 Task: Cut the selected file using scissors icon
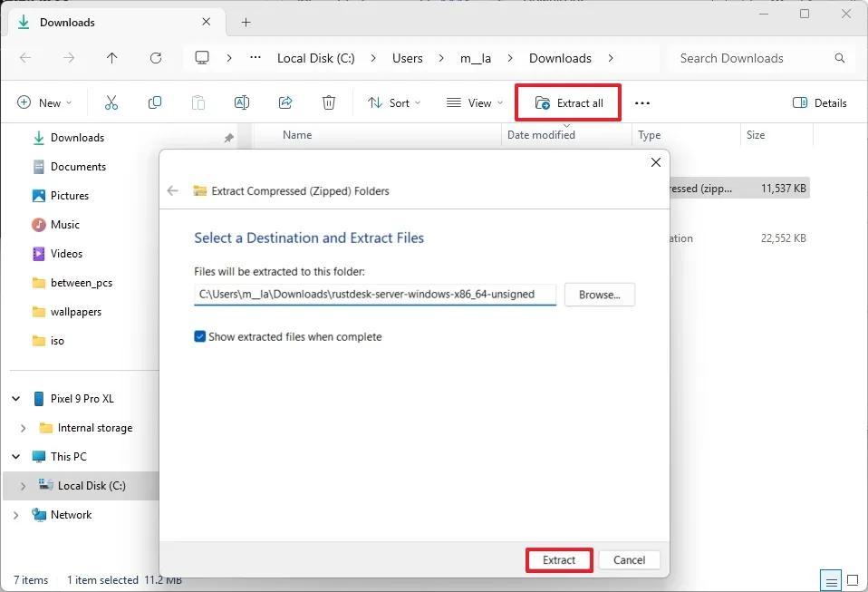tap(111, 102)
